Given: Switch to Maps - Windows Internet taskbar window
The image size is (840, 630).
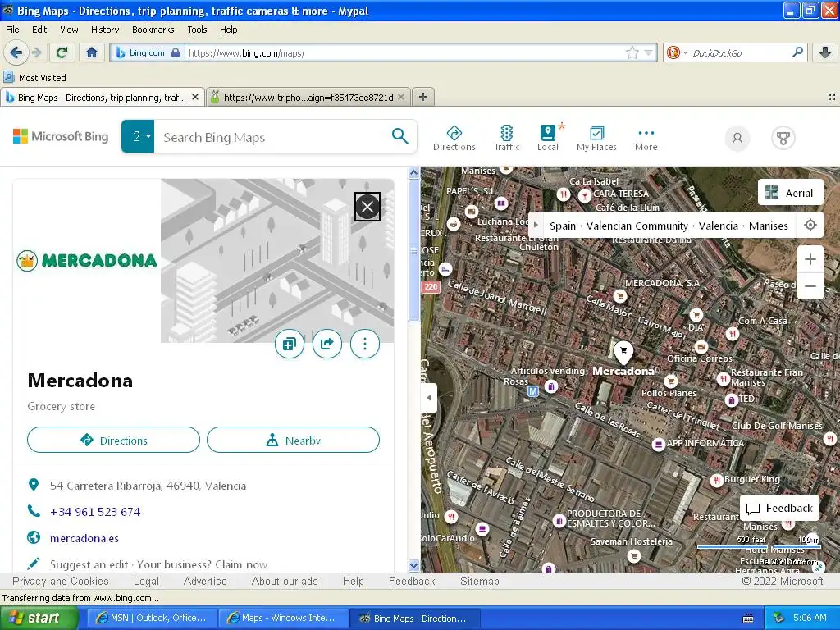Looking at the screenshot, I should coord(282,618).
